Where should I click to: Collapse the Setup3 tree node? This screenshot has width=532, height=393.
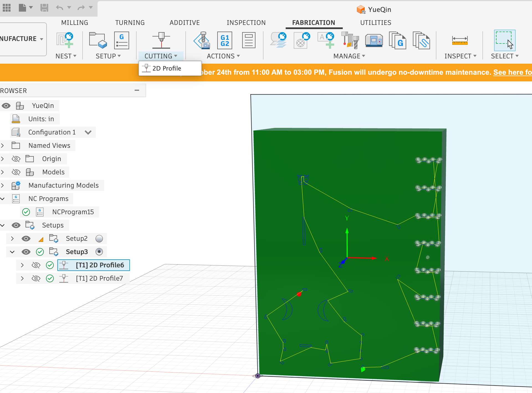[12, 252]
